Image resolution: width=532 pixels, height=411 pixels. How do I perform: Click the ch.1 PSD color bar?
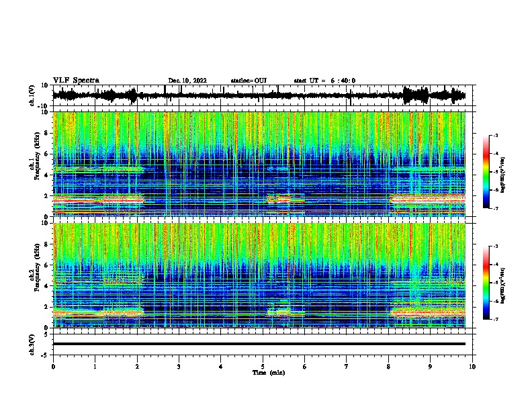(486, 172)
